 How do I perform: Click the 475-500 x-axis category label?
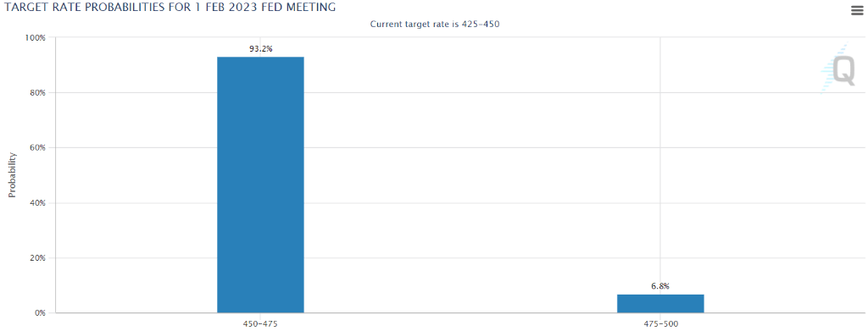660,324
